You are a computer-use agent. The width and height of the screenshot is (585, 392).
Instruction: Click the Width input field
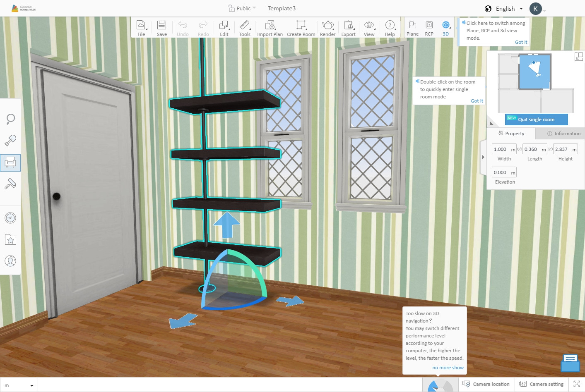504,149
